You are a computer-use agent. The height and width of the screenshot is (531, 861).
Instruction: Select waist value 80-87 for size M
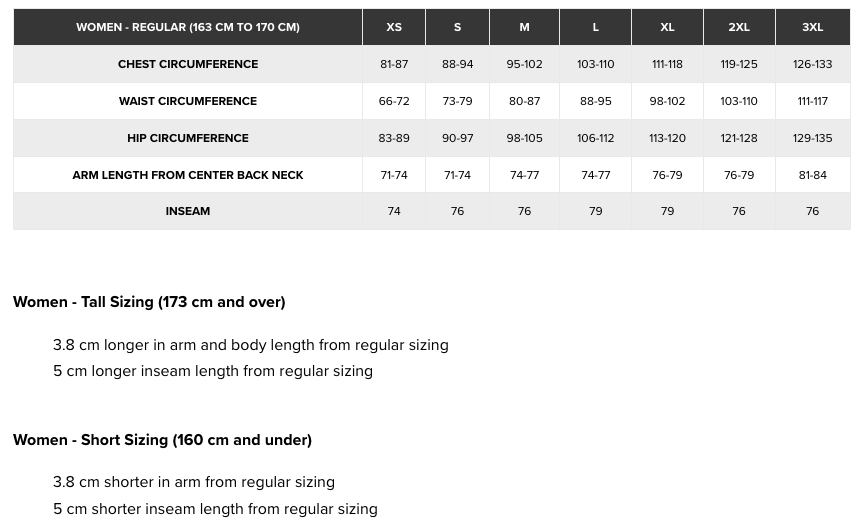(524, 101)
